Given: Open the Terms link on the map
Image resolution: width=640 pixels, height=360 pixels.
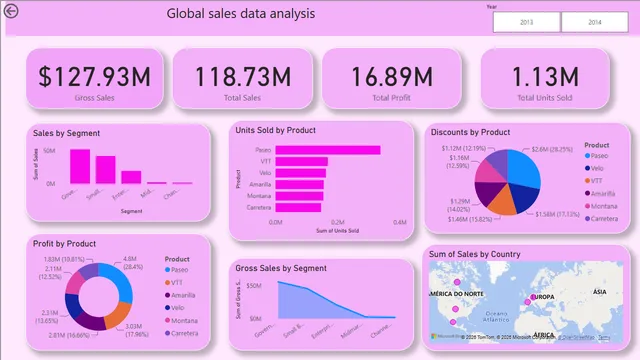Looking at the screenshot, I should tap(604, 338).
